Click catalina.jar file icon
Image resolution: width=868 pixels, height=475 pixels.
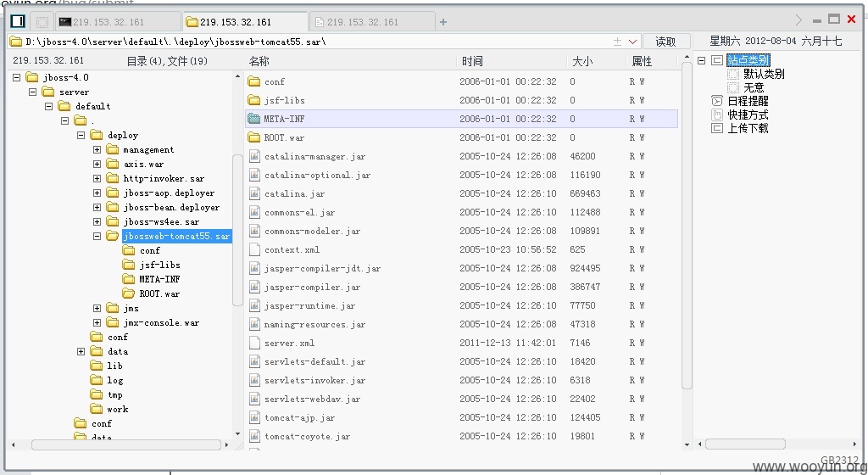[254, 193]
